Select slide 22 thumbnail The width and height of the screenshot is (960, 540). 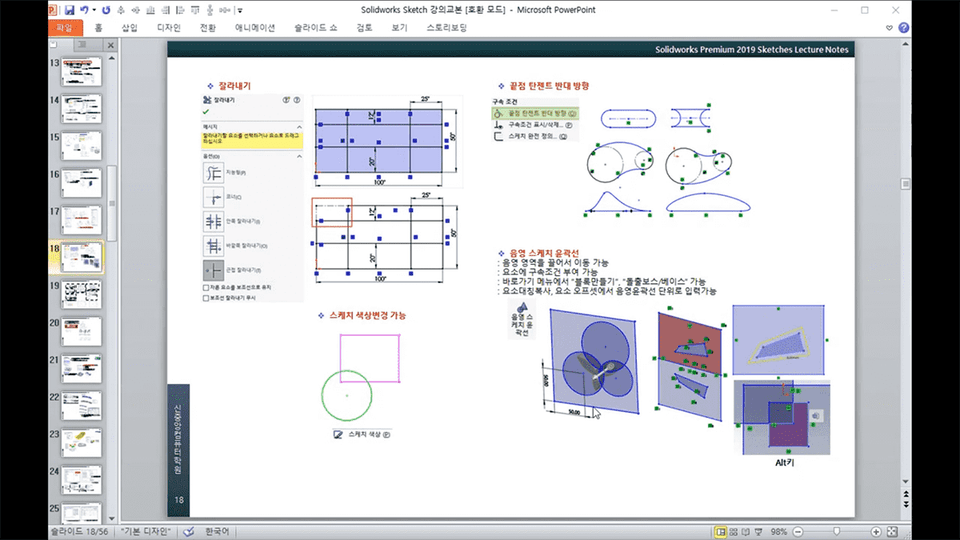click(x=81, y=406)
